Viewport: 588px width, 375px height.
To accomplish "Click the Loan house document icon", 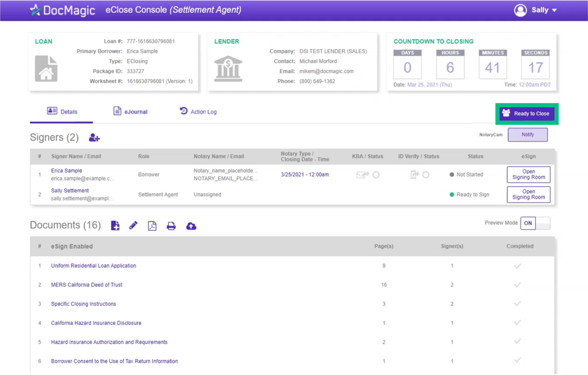I will (x=46, y=68).
